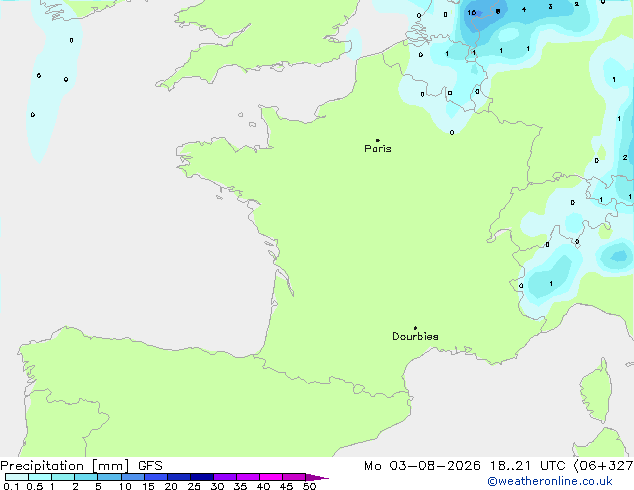Image resolution: width=634 pixels, height=490 pixels.
Task: Select the 5 mm legend swatch
Action: [110, 477]
